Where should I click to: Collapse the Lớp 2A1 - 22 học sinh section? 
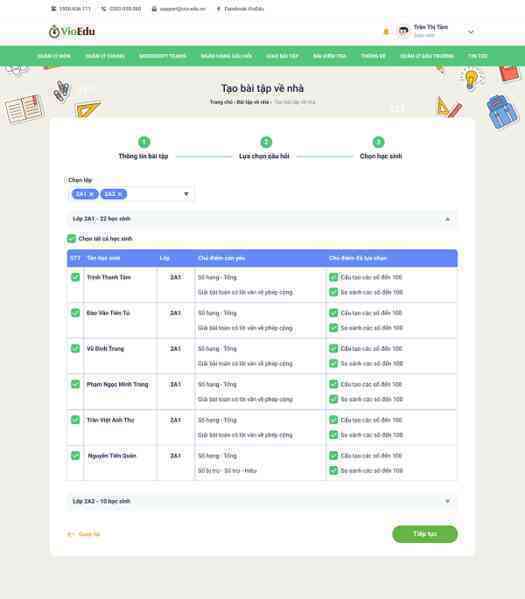[x=262, y=219]
